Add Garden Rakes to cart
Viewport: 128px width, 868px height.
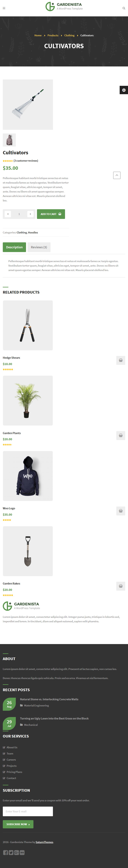(121, 586)
